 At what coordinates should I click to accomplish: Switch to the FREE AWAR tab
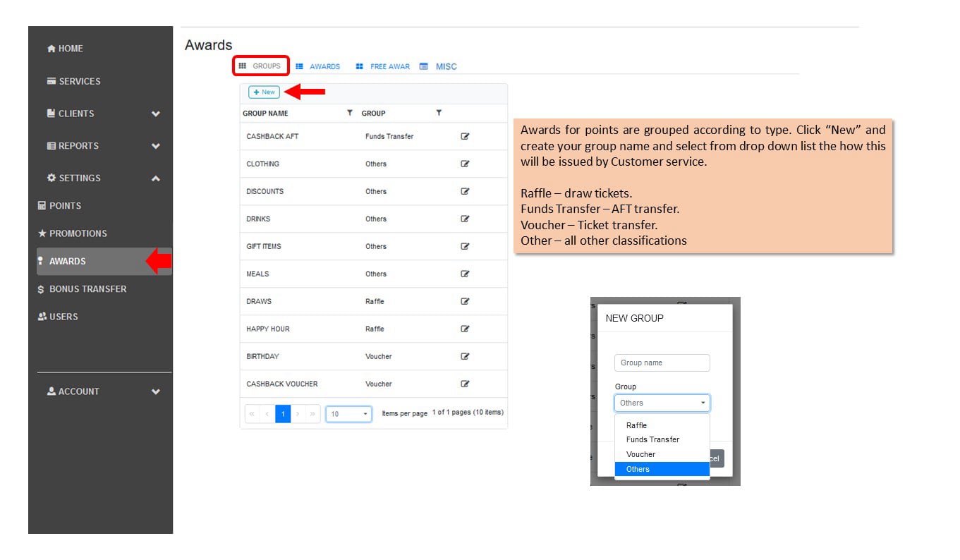pyautogui.click(x=383, y=66)
